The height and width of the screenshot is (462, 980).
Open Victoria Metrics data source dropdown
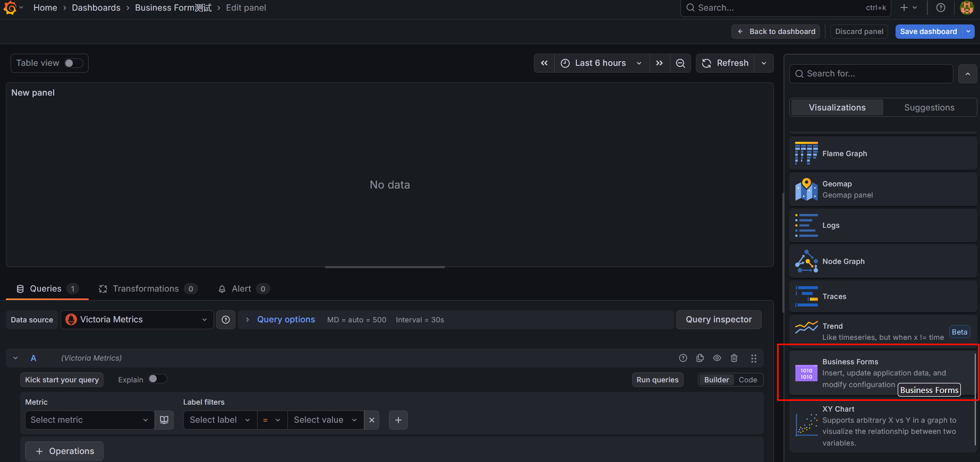[x=137, y=320]
